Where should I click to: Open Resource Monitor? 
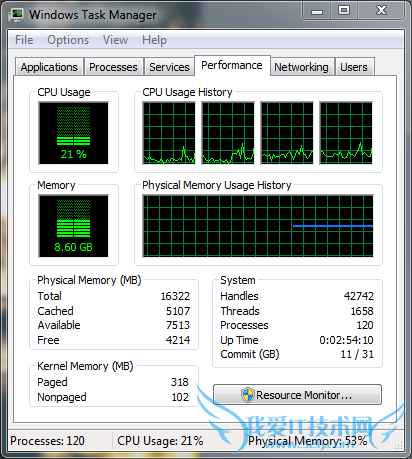coord(297,395)
